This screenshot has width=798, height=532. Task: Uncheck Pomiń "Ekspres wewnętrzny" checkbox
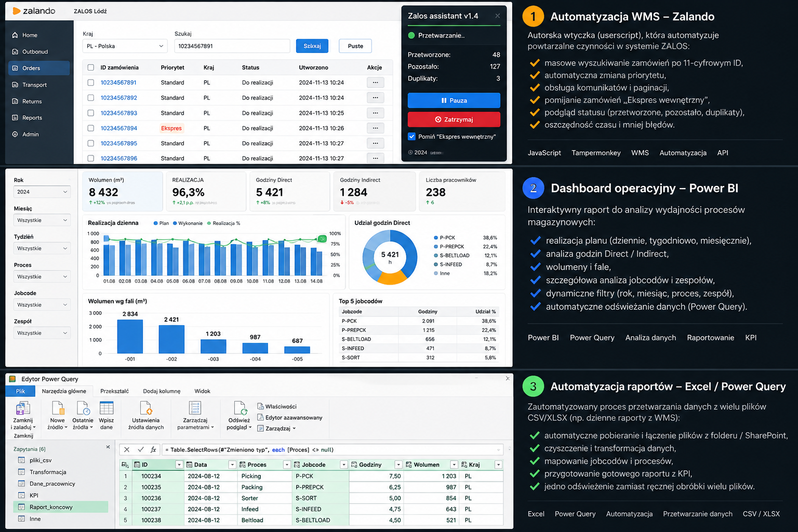pyautogui.click(x=412, y=137)
